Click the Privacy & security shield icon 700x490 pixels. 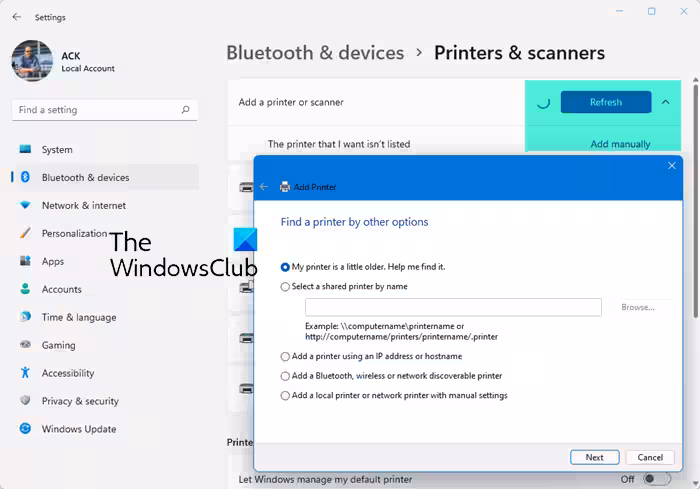pos(25,401)
